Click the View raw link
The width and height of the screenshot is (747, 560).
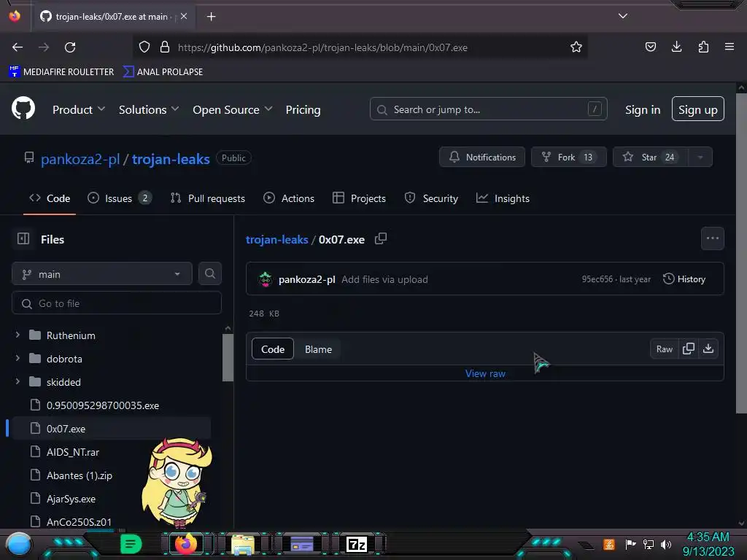coord(485,373)
